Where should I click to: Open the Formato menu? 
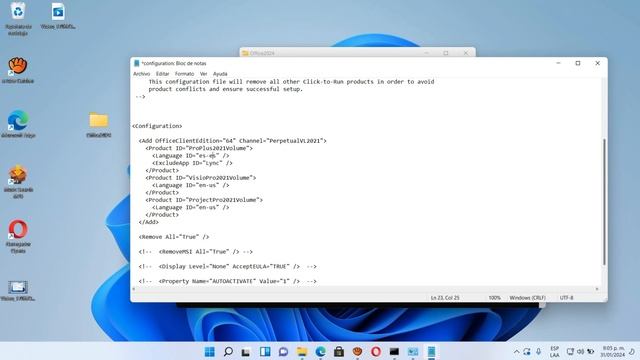184,74
